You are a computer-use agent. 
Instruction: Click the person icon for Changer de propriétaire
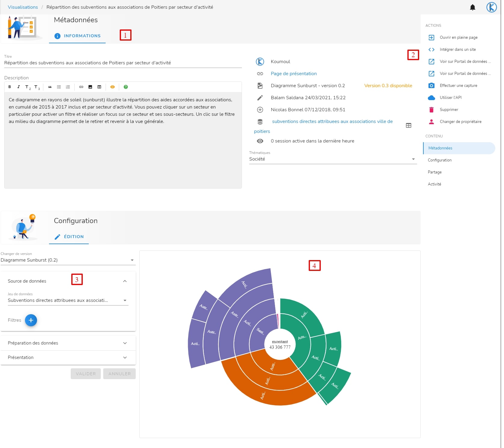431,122
